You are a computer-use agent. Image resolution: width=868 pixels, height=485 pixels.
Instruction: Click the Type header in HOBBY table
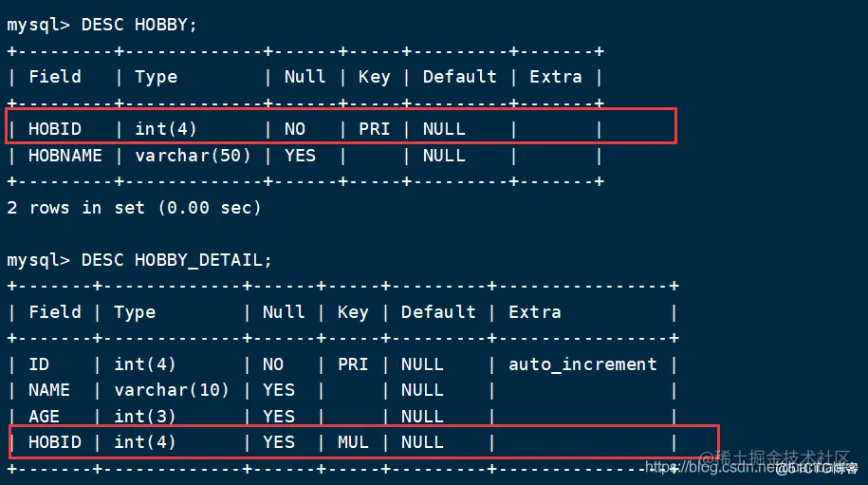coord(157,77)
